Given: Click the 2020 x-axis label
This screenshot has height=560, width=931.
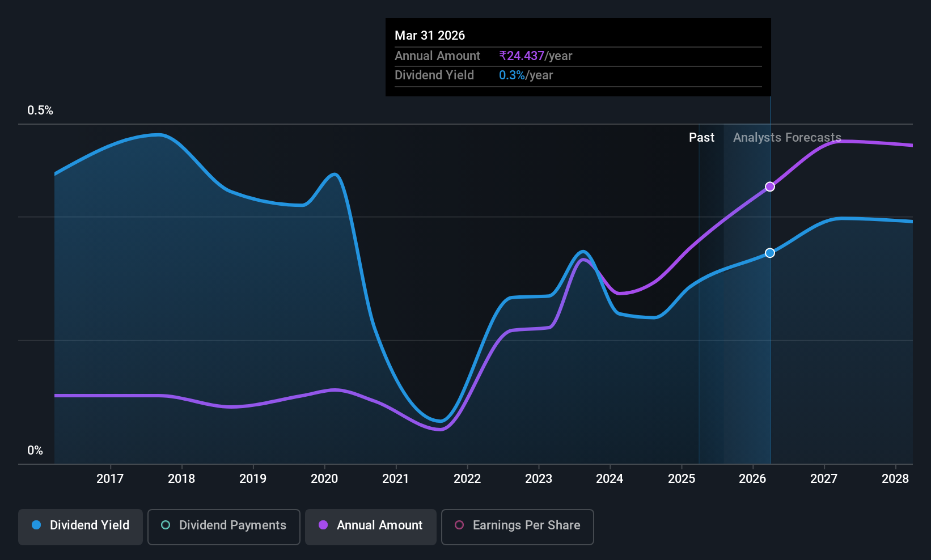Looking at the screenshot, I should [x=324, y=478].
